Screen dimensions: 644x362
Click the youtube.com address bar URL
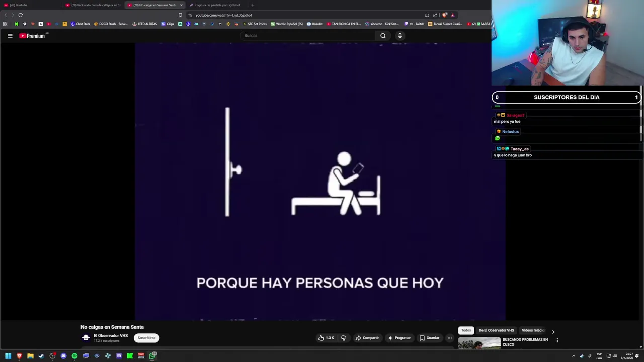[x=223, y=15]
